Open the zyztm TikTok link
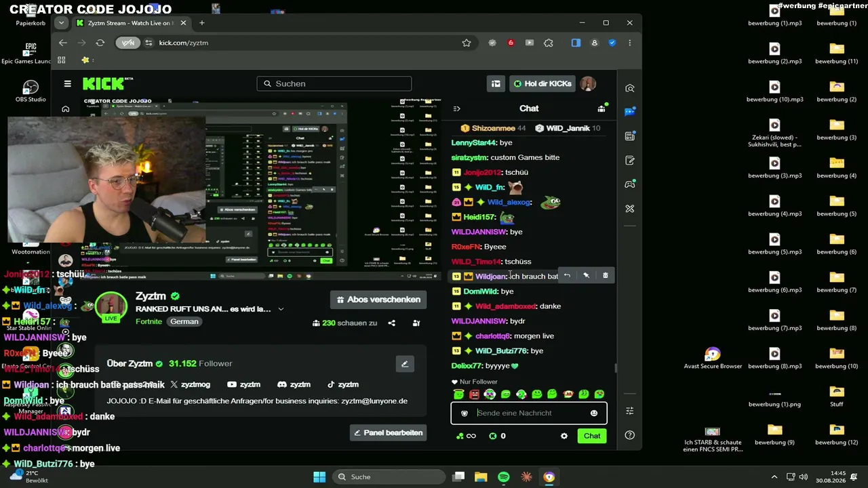Viewport: 868px width, 488px height. (x=343, y=384)
